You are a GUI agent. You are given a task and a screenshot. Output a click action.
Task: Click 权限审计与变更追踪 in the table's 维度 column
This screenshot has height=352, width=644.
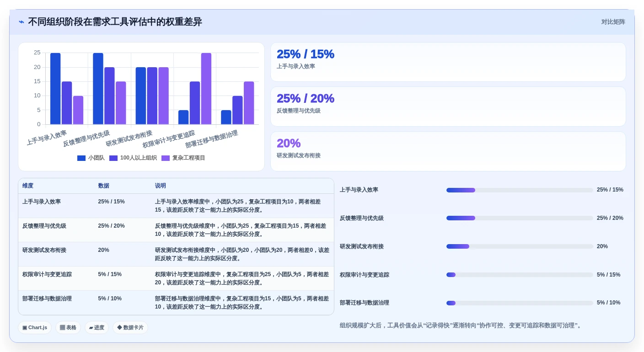pos(47,274)
